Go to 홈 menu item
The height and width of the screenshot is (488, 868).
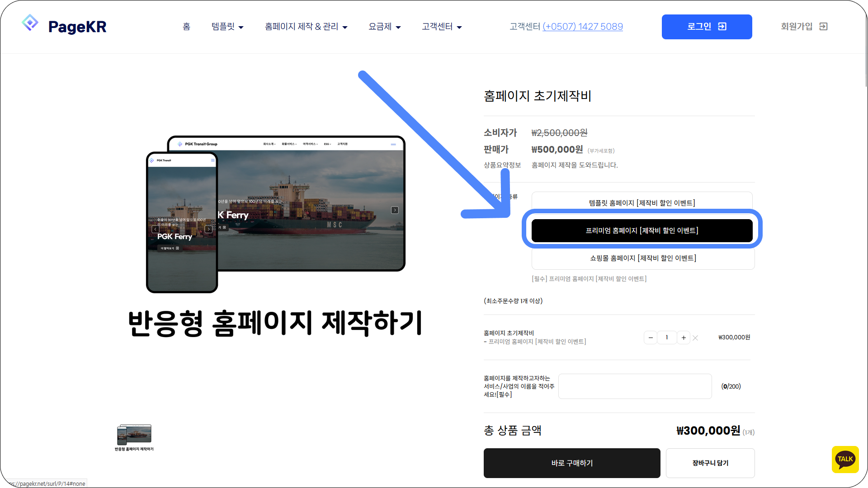click(x=186, y=27)
